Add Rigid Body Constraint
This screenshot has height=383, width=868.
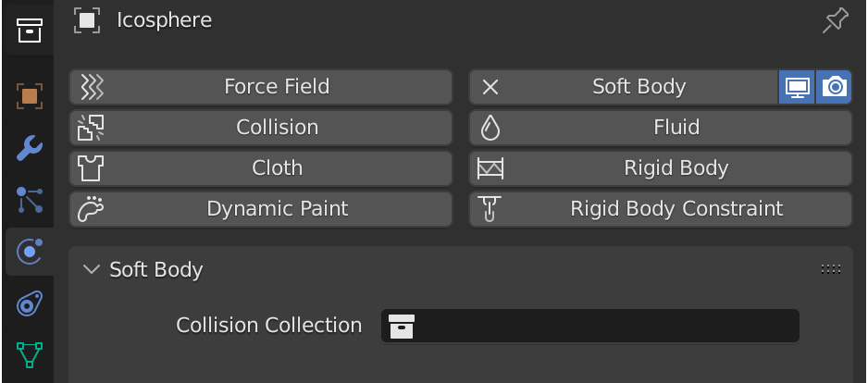pyautogui.click(x=661, y=209)
